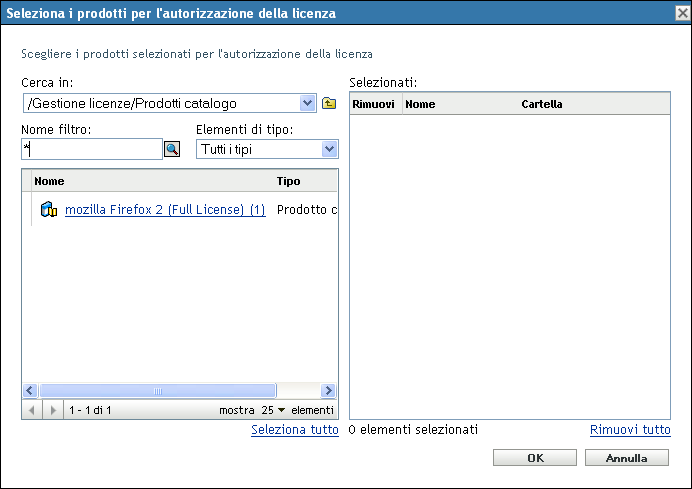This screenshot has width=692, height=489.
Task: Click the horizontal scrollbar thumb
Action: coord(157,391)
